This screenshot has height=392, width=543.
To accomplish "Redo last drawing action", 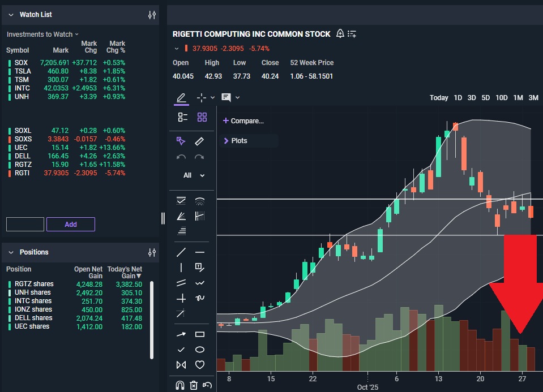I will pos(199,157).
